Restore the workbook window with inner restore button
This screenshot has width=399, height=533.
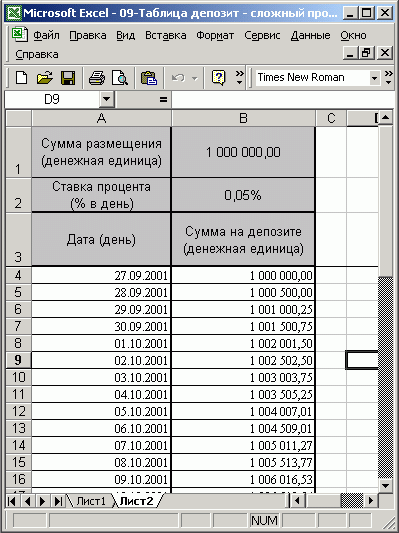(x=367, y=53)
